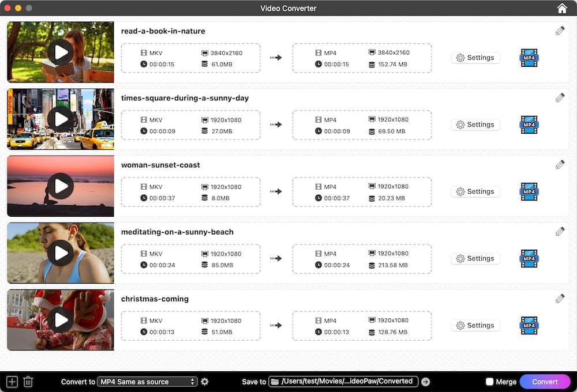Open the conversion preferences gear beside Convert to
This screenshot has width=577, height=392.
click(205, 381)
